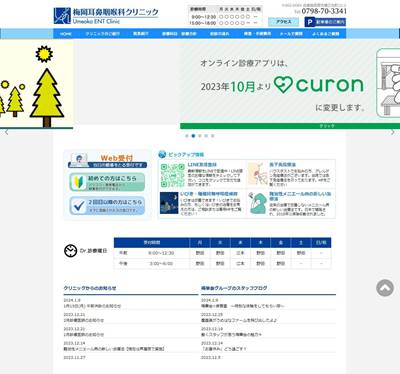Click the first-time visitors green button
Screen dimensions: 400x374
point(107,182)
